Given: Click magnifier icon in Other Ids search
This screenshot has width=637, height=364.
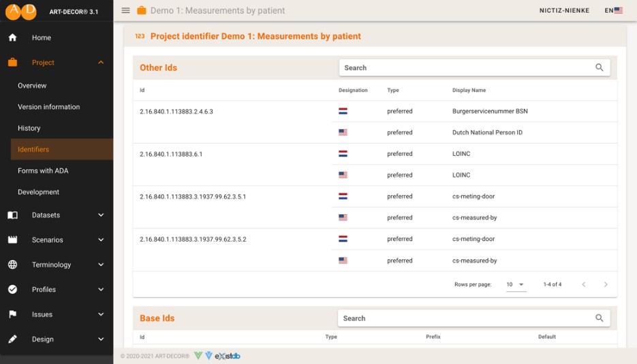Looking at the screenshot, I should (x=600, y=67).
